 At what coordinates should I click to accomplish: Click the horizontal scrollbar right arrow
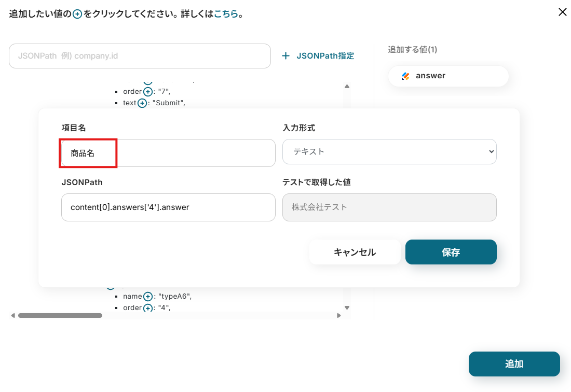pos(338,316)
